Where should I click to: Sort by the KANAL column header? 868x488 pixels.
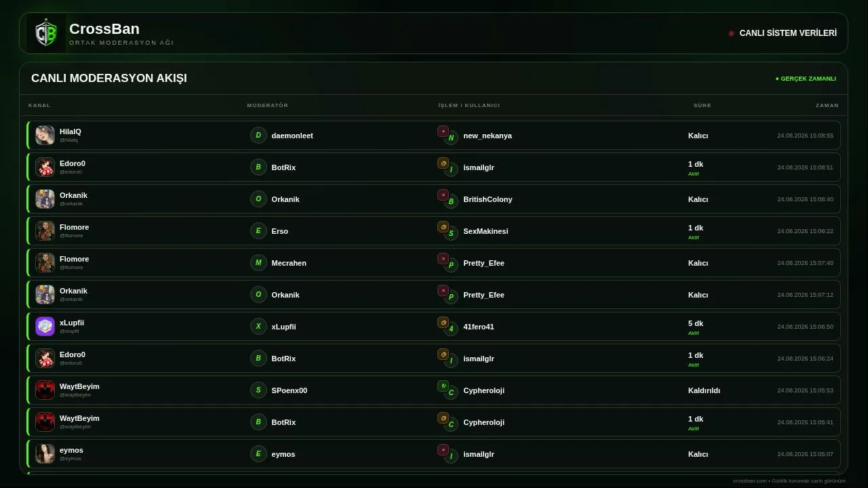coord(39,105)
